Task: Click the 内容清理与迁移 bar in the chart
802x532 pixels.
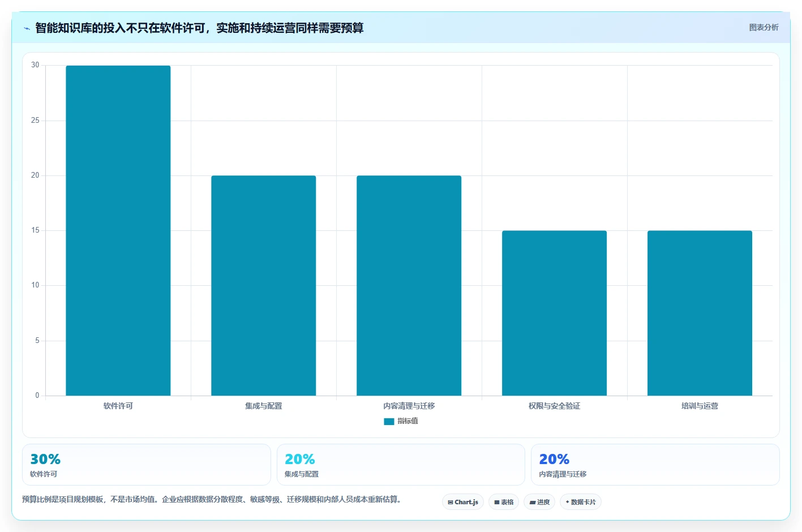Action: (x=409, y=285)
